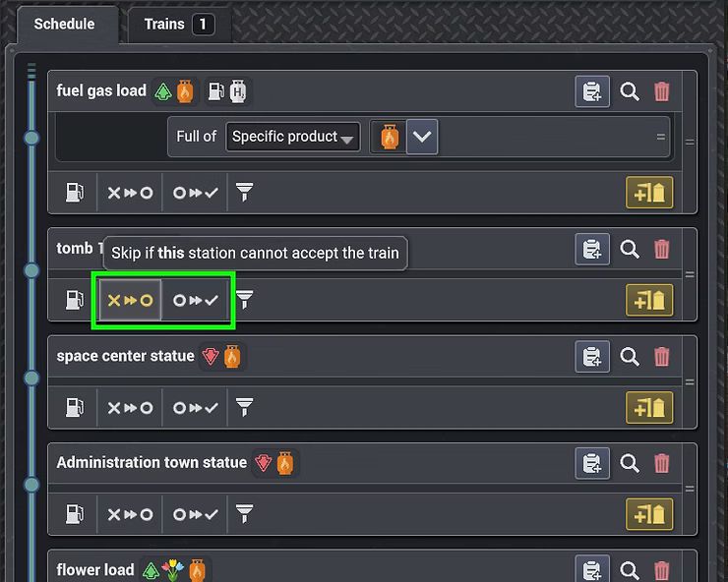Screen dimensions: 728x582
Task: Select the space center statue station name
Action: coord(125,356)
